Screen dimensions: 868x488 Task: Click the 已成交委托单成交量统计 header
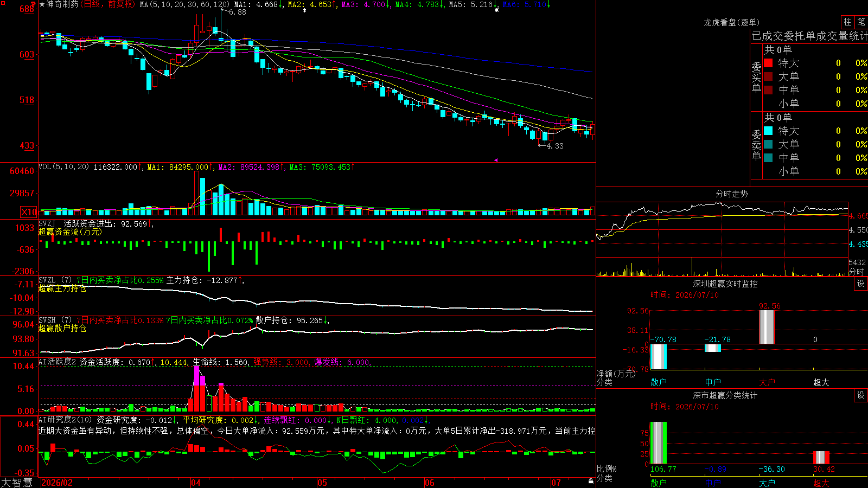tap(809, 36)
